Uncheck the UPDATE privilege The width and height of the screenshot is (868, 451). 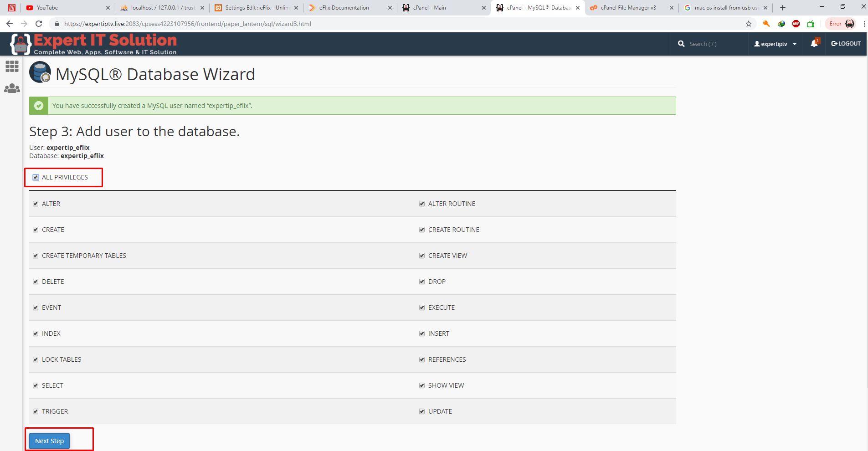click(422, 411)
